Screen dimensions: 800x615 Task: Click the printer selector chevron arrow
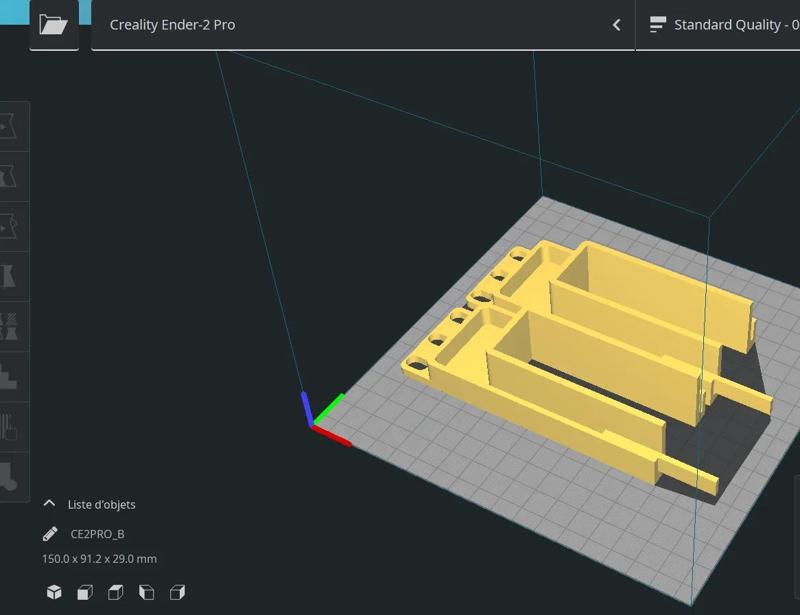[616, 25]
